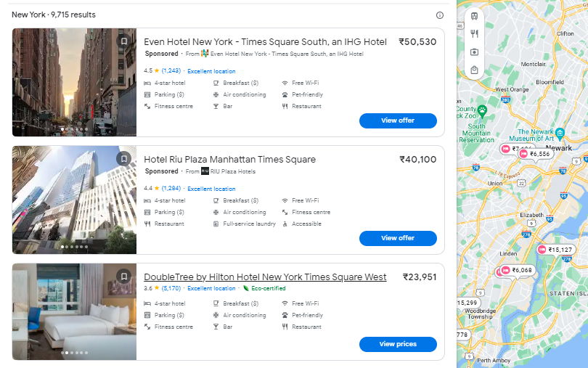Click View offer for Even Hotel
Viewport: 588px width, 368px height.
coord(398,120)
